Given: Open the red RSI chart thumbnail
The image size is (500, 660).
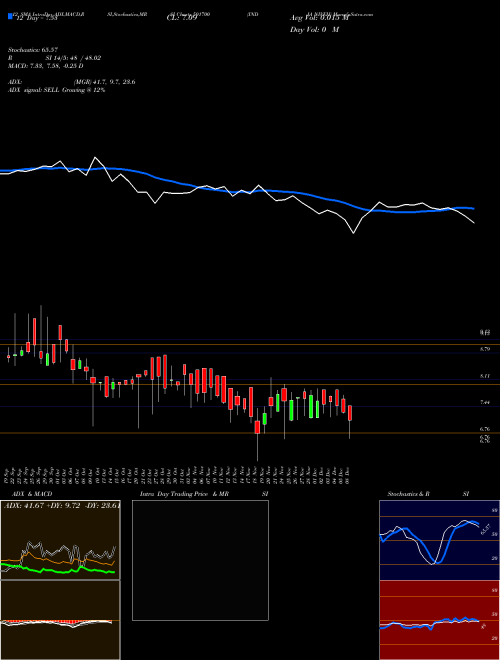Looking at the screenshot, I should click(x=439, y=620).
